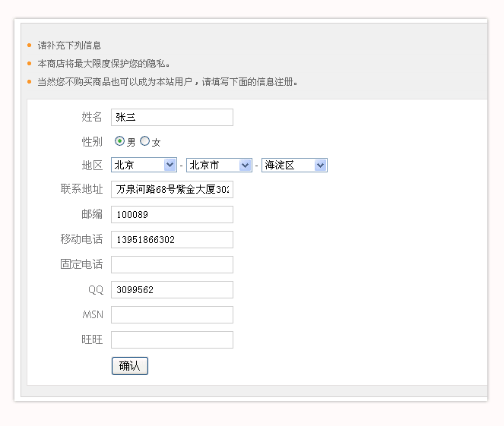Click the 移动电话 mobile number field
This screenshot has width=504, height=426.
click(x=172, y=240)
